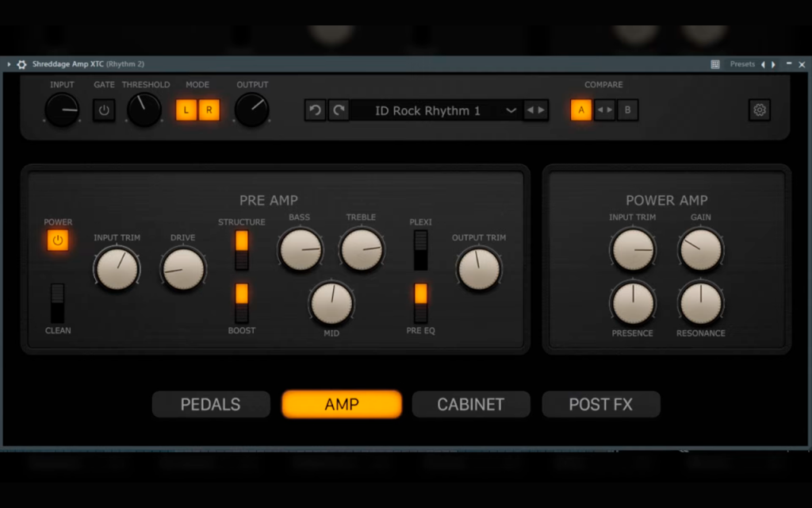Disable the Boost switch

click(x=242, y=303)
